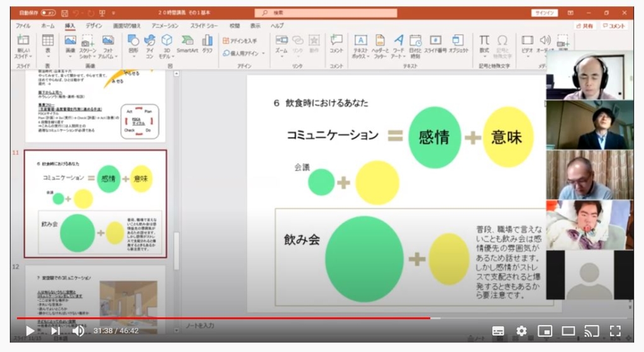Click the yellow 意味 circle on slide
The height and width of the screenshot is (352, 644).
(508, 137)
